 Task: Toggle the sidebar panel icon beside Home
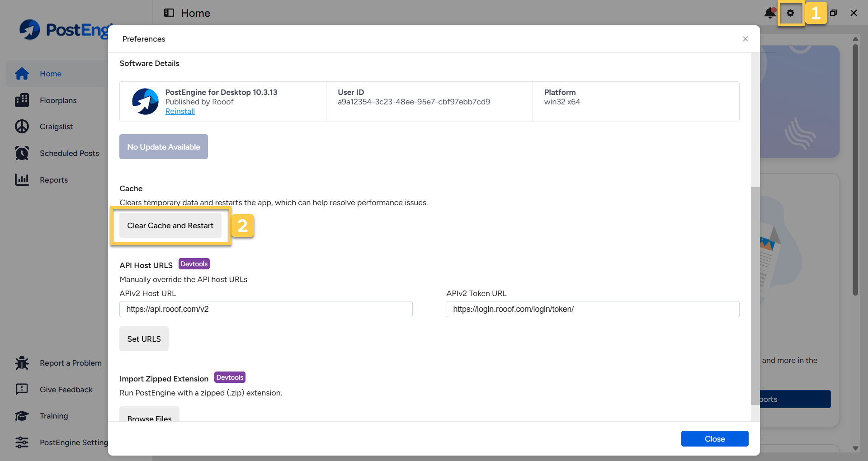click(x=169, y=13)
